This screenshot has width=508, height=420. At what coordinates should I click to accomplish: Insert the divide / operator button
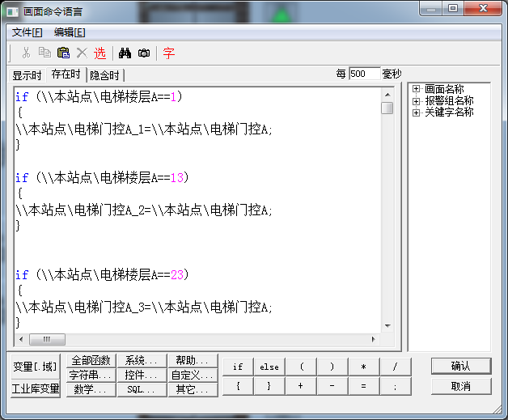coord(396,367)
